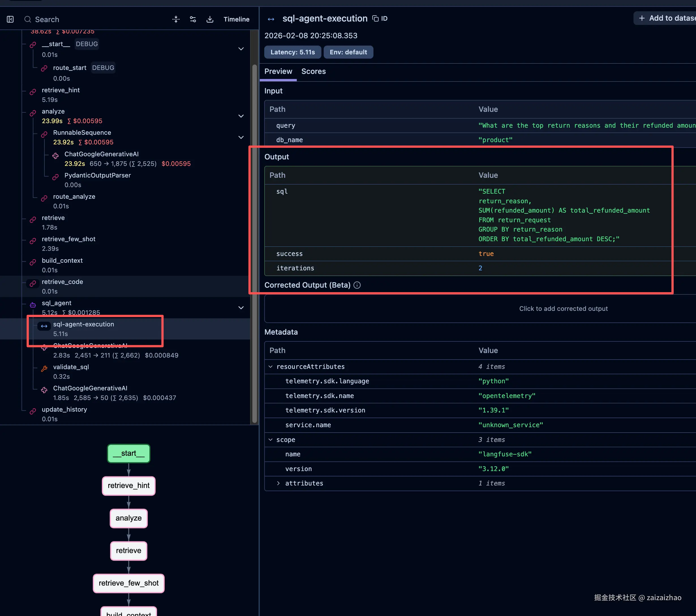The width and height of the screenshot is (696, 616).
Task: Switch to the Scores tab
Action: [313, 71]
